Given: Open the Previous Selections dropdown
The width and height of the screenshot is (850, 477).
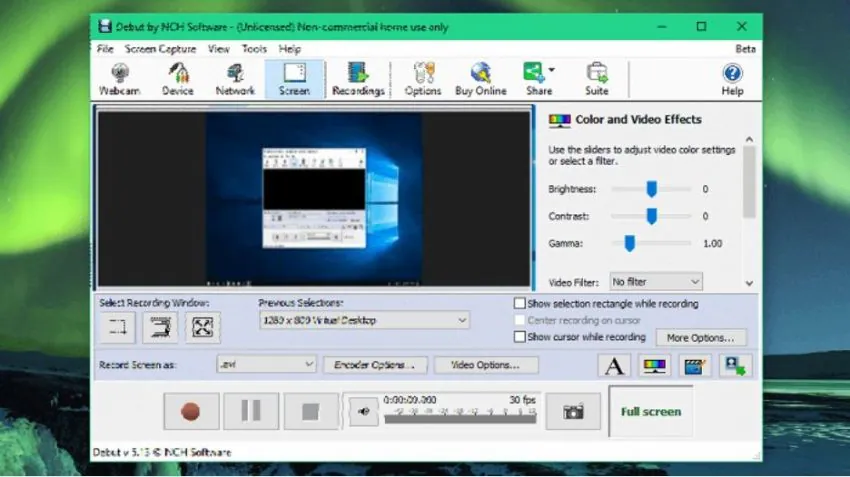Looking at the screenshot, I should click(364, 320).
